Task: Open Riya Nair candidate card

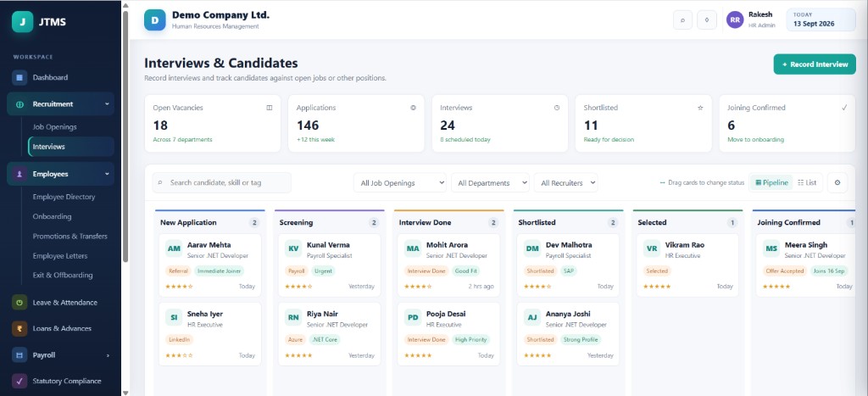Action: 330,334
